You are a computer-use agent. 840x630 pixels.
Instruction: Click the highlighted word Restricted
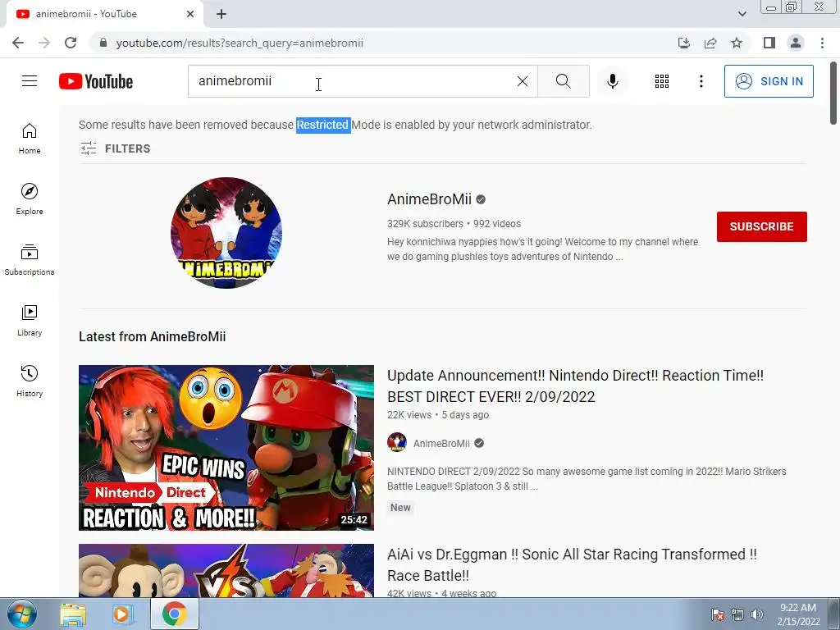pyautogui.click(x=322, y=125)
